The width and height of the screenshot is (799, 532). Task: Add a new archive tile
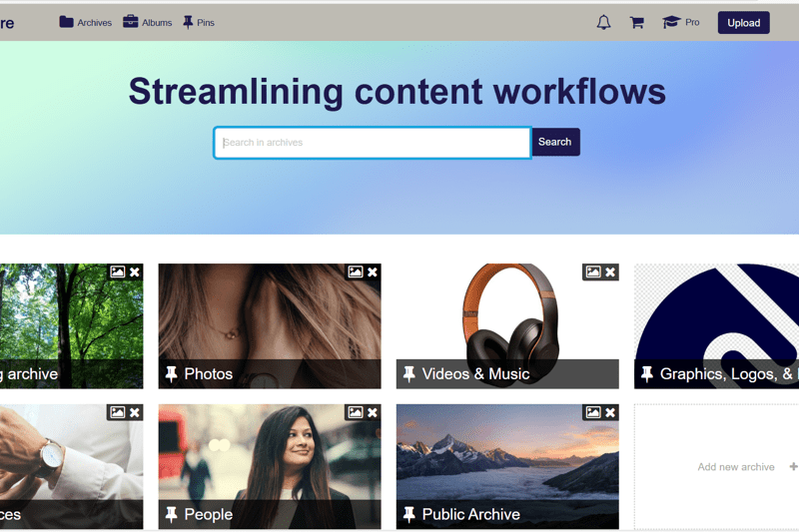744,467
